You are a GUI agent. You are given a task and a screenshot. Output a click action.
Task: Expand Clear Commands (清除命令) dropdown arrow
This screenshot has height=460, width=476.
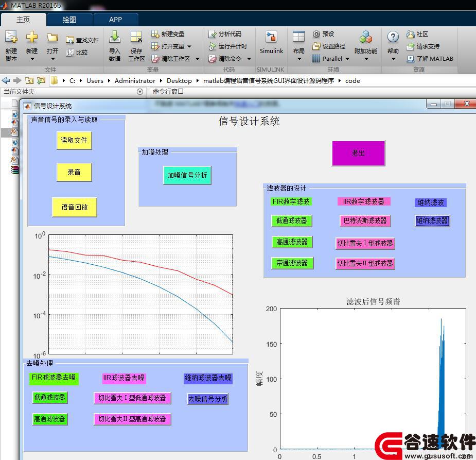coord(249,59)
